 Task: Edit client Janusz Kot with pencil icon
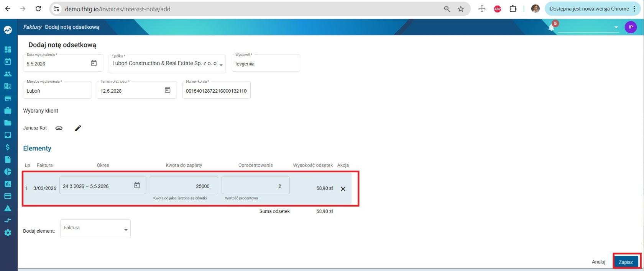(x=78, y=128)
